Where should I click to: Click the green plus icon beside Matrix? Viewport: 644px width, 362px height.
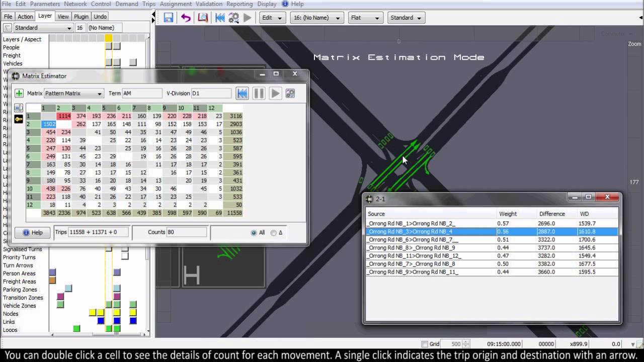(x=19, y=94)
